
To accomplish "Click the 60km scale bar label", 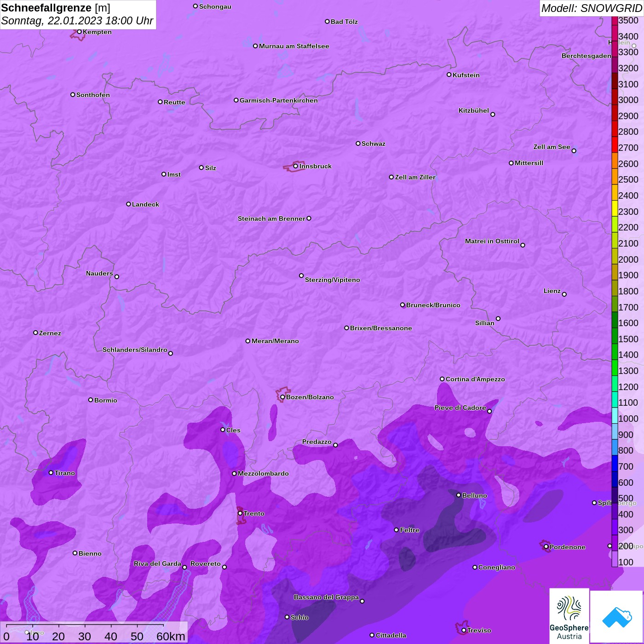I will [171, 636].
